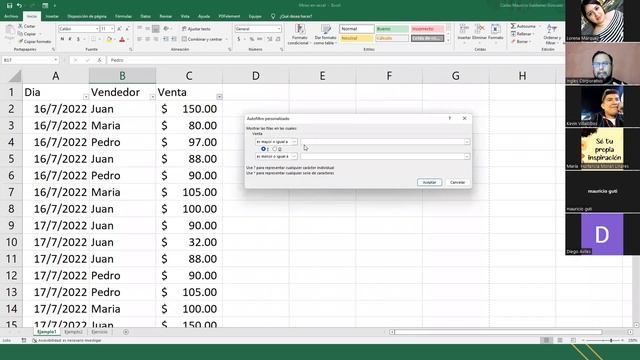The image size is (640, 360).
Task: Open the 'es menor o igual a' operator dropdown
Action: coord(294,156)
